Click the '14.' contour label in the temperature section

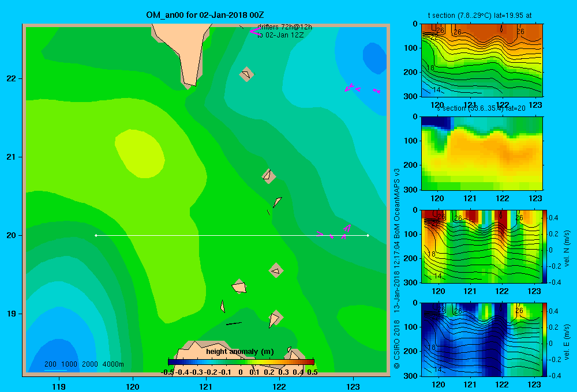pyautogui.click(x=437, y=90)
